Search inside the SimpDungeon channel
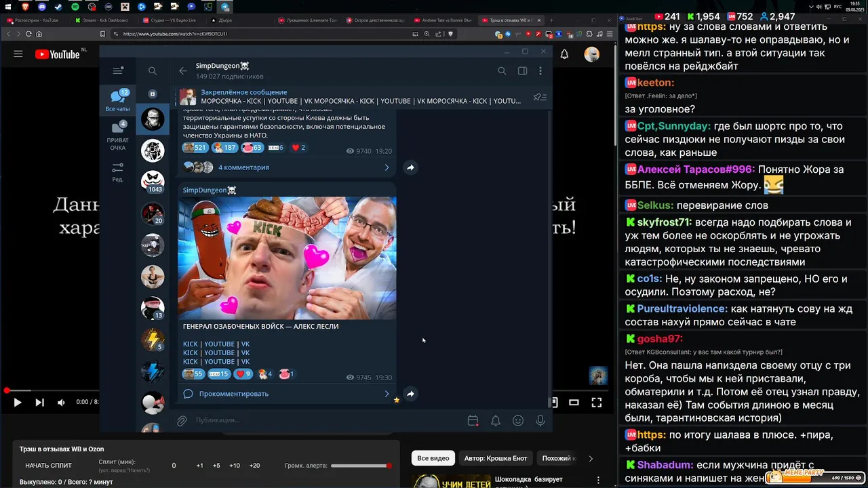 [502, 70]
